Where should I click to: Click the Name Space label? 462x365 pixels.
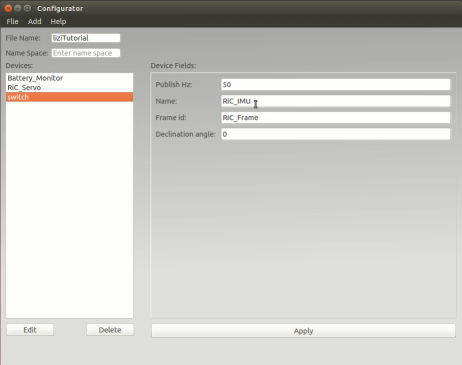point(27,53)
